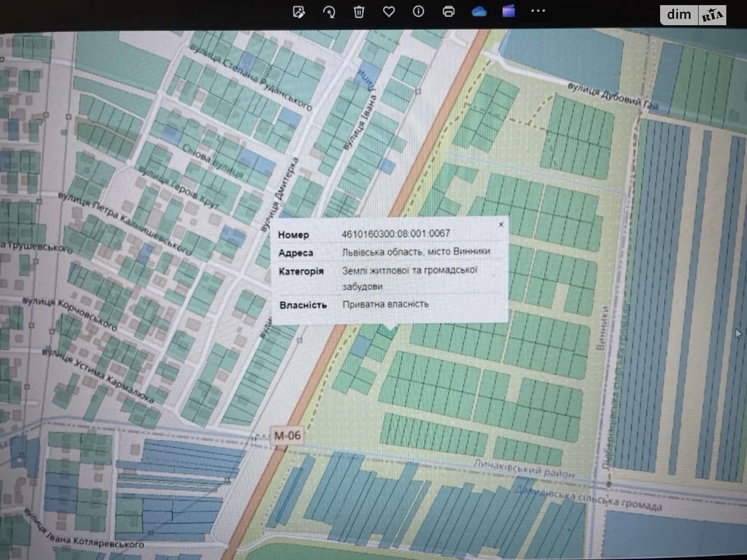Select the highlighted parcel under the popup pointer

(x=387, y=332)
